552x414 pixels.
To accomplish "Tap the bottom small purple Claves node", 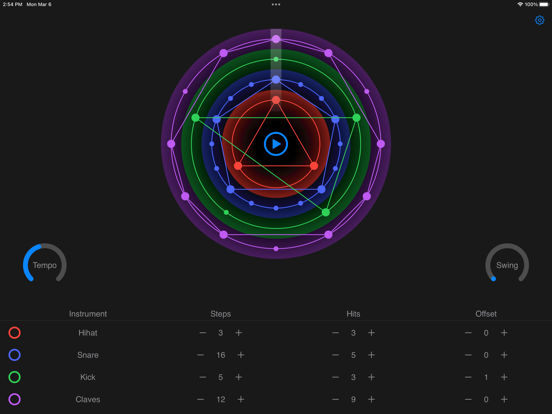I will point(276,249).
